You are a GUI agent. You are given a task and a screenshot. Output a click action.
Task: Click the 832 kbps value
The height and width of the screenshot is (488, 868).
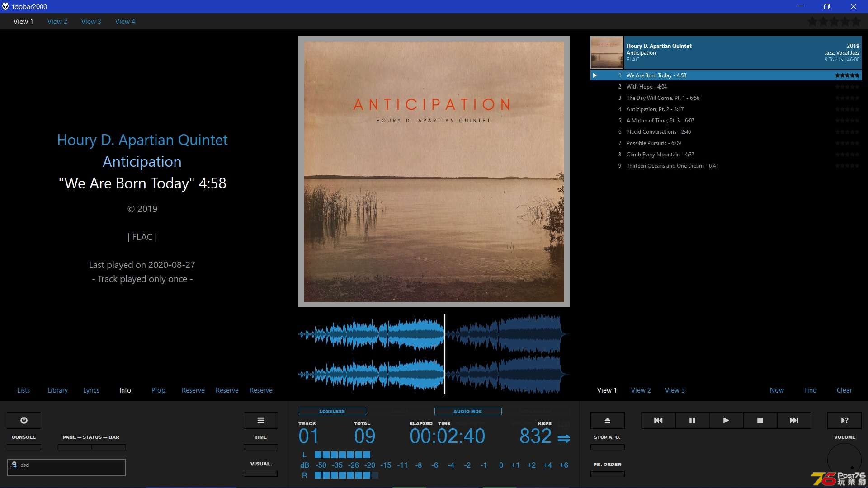[536, 436]
